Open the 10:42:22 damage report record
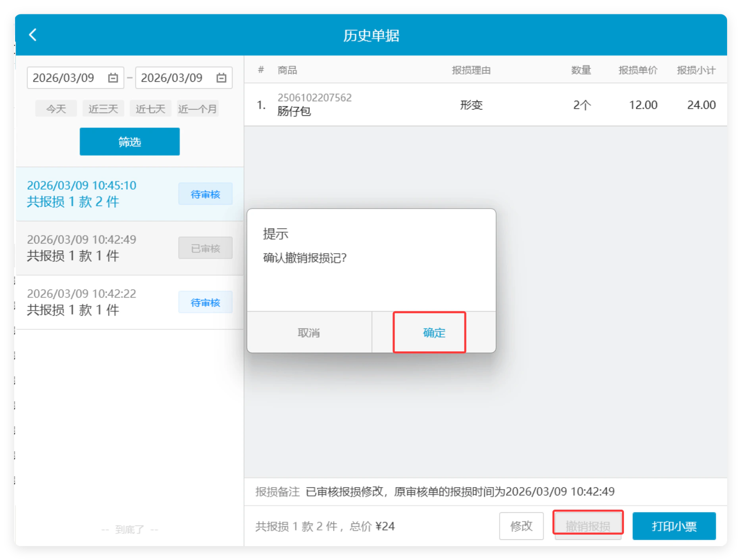The width and height of the screenshot is (741, 560). pos(129,302)
